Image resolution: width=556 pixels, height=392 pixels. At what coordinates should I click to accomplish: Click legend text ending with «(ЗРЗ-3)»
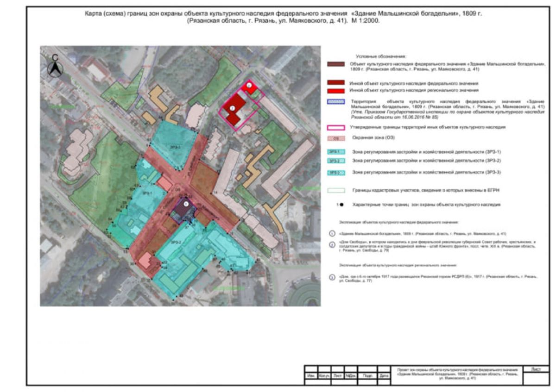(427, 172)
